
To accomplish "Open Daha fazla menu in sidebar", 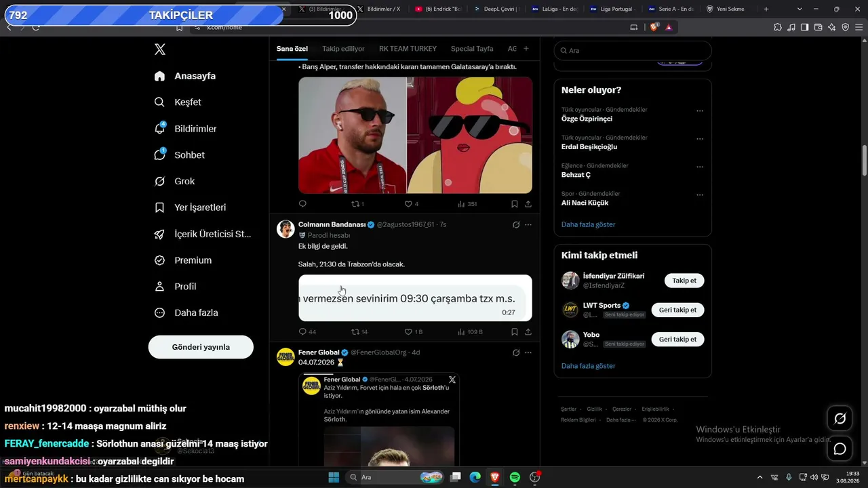I will tap(186, 313).
